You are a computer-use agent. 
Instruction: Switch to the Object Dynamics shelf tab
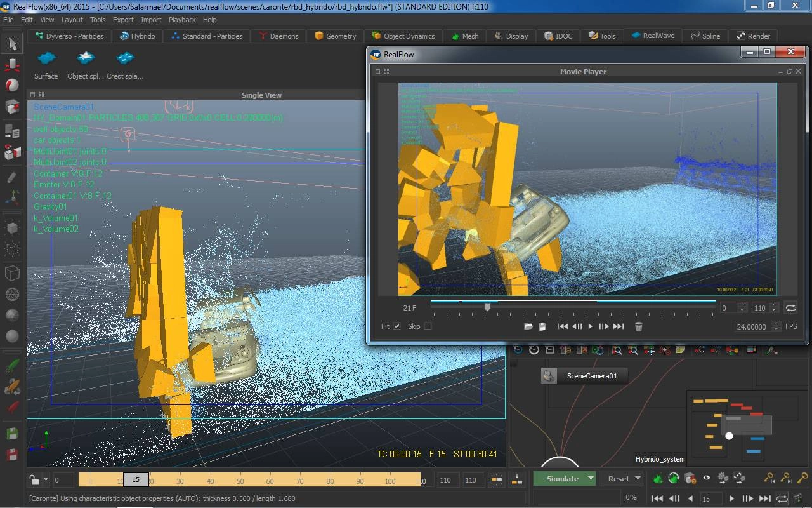pos(403,36)
